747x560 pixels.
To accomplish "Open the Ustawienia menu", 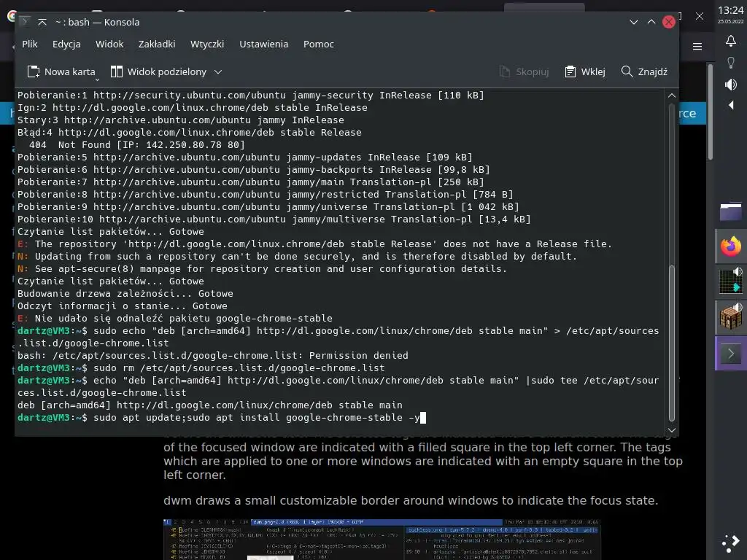I will [x=263, y=44].
